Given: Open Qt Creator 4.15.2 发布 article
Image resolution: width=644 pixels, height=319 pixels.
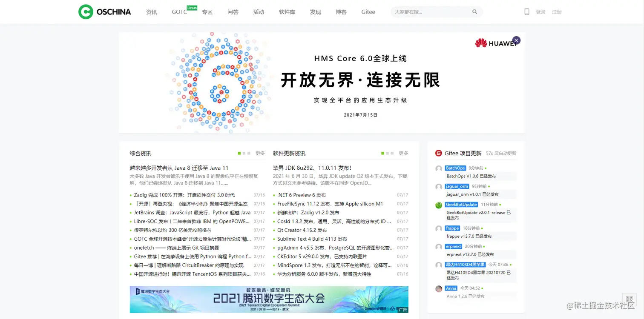Looking at the screenshot, I should coord(302,230).
